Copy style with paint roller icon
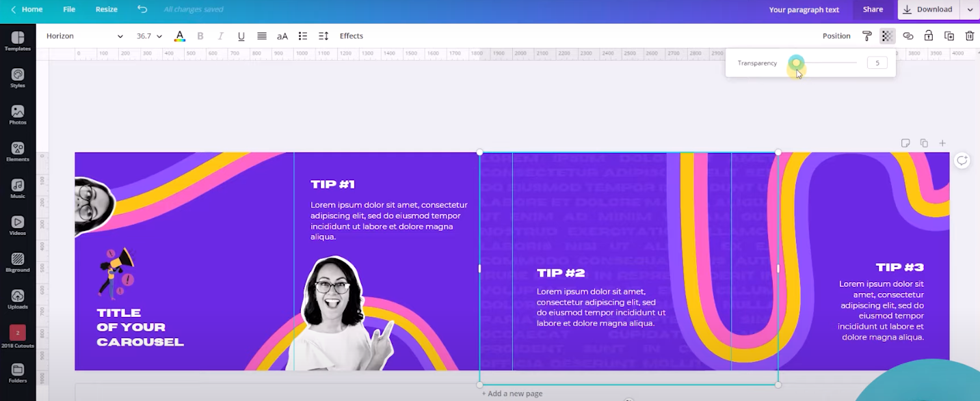Viewport: 980px width, 401px height. coord(867,36)
